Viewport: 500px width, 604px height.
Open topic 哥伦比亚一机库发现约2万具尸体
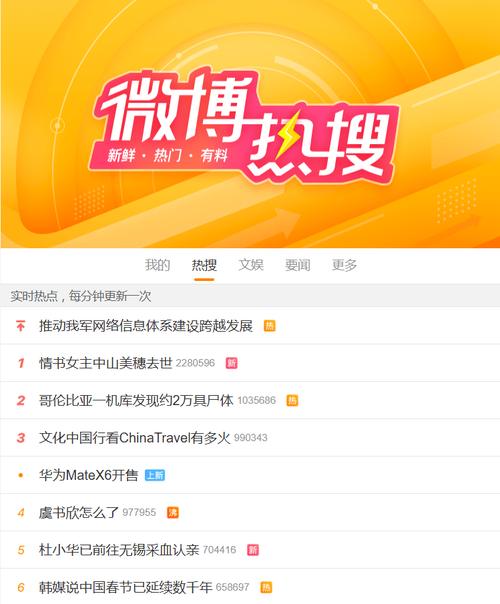136,400
